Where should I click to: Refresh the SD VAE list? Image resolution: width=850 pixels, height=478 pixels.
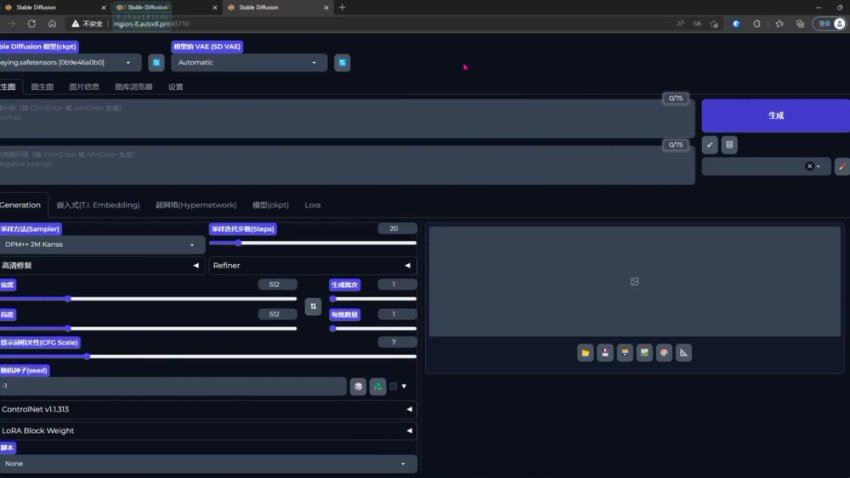342,63
